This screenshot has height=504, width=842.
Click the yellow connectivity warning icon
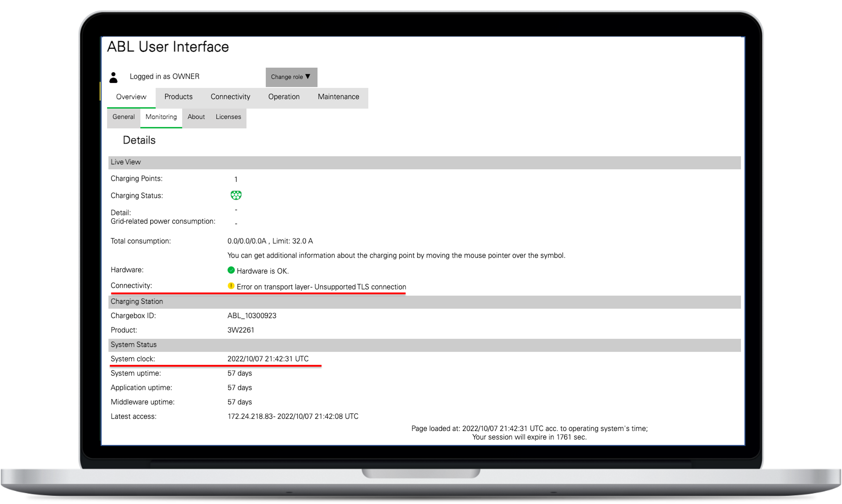click(231, 286)
